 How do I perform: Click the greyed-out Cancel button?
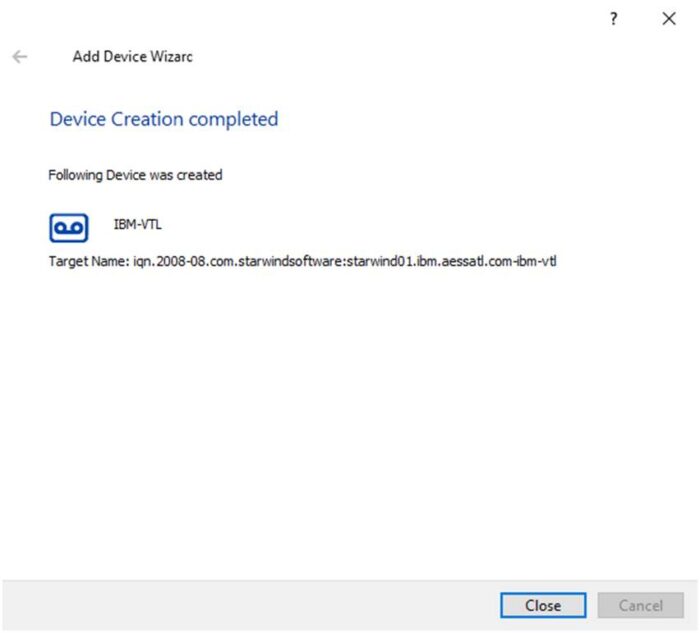point(640,605)
